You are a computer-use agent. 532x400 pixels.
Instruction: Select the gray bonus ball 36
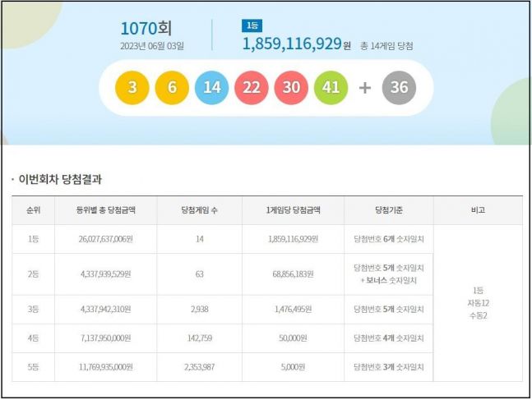(400, 88)
